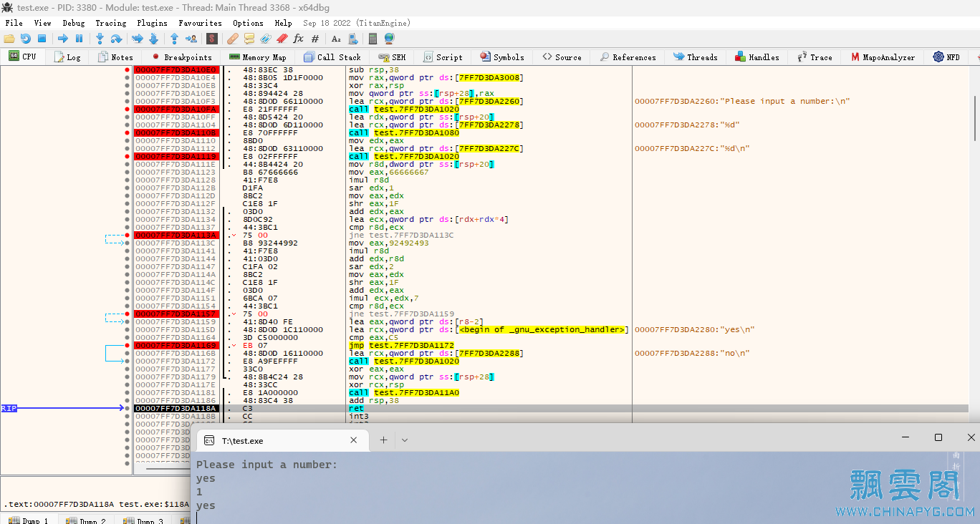Open the Favourites menu
Screen dimensions: 980x524
[x=200, y=23]
